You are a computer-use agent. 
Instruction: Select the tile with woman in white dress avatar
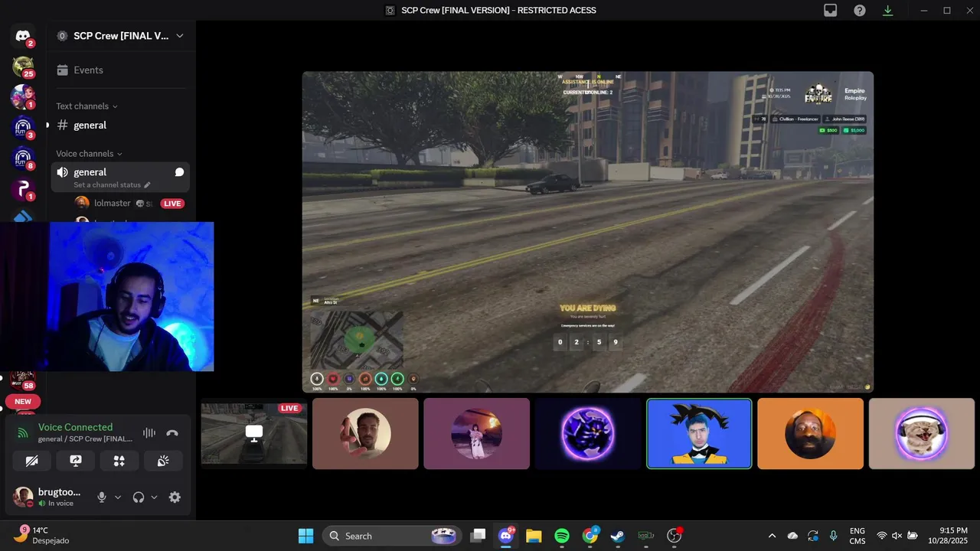tap(476, 433)
